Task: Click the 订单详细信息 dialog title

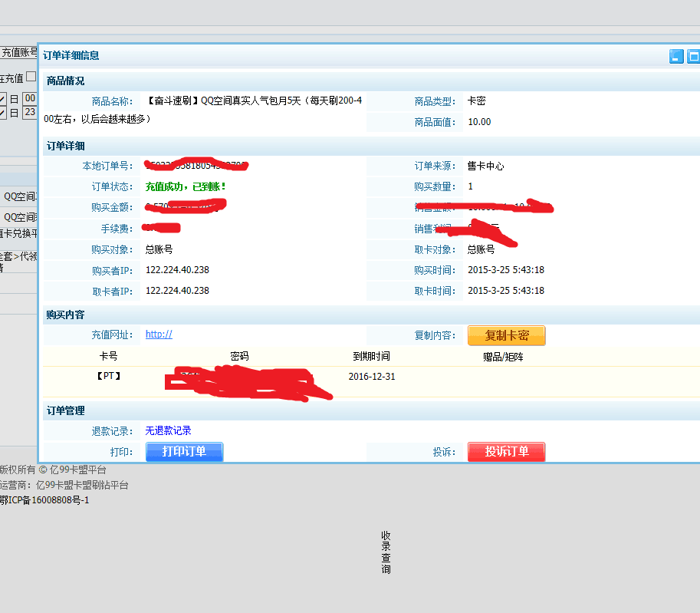Action: pyautogui.click(x=71, y=55)
